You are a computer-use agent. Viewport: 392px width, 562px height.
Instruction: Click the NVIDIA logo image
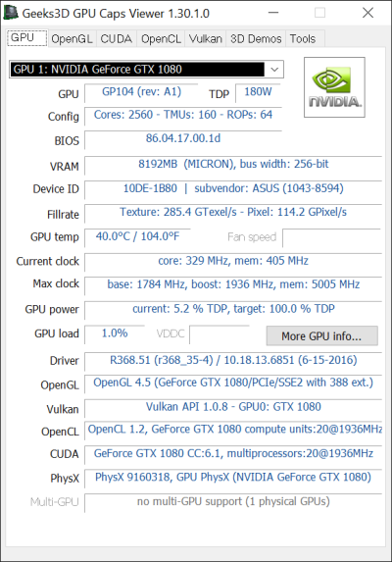pyautogui.click(x=334, y=87)
